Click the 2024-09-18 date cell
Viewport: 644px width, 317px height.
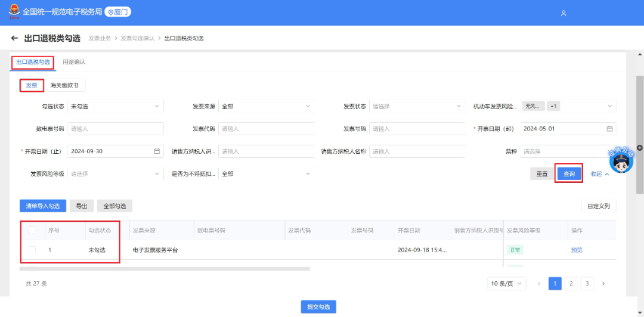tap(422, 250)
